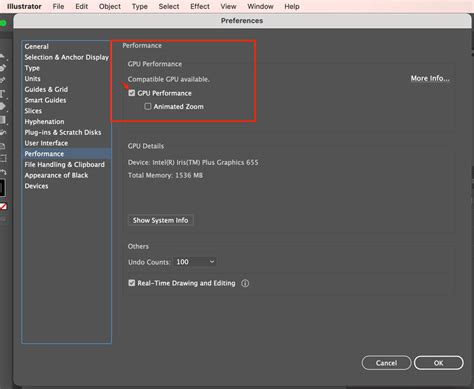
Task: Open the Select menu
Action: (x=169, y=6)
